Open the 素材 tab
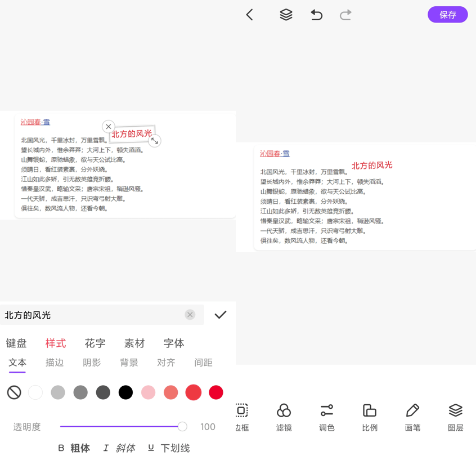The width and height of the screenshot is (476, 460). (x=134, y=343)
